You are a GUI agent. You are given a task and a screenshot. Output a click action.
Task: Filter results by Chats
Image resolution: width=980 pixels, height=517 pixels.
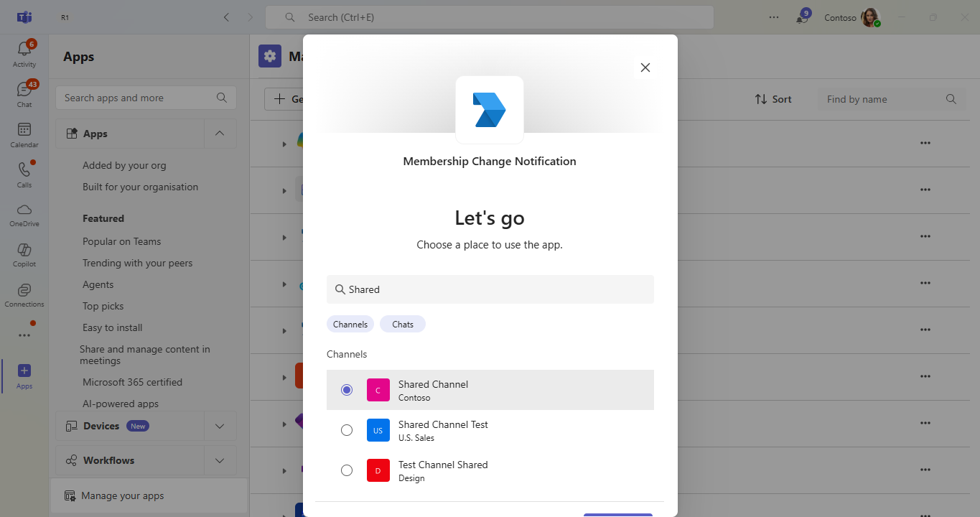coord(403,324)
